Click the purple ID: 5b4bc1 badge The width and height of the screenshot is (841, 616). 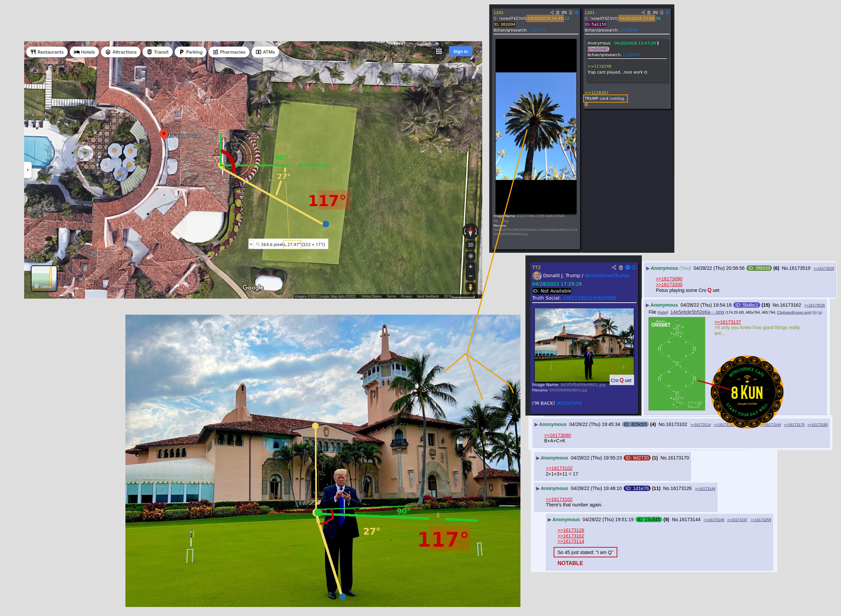[x=746, y=305]
